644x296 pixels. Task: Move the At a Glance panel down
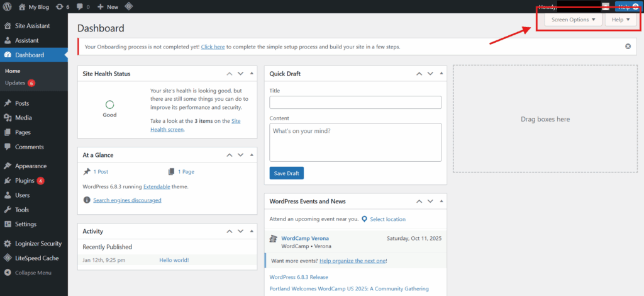[x=240, y=154]
